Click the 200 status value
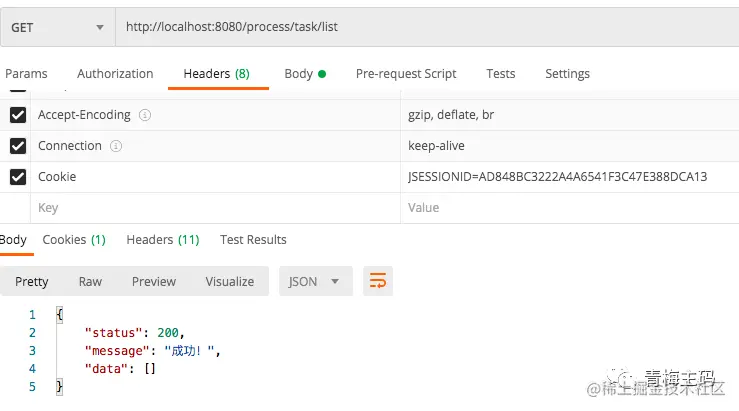This screenshot has width=739, height=411. [x=168, y=333]
